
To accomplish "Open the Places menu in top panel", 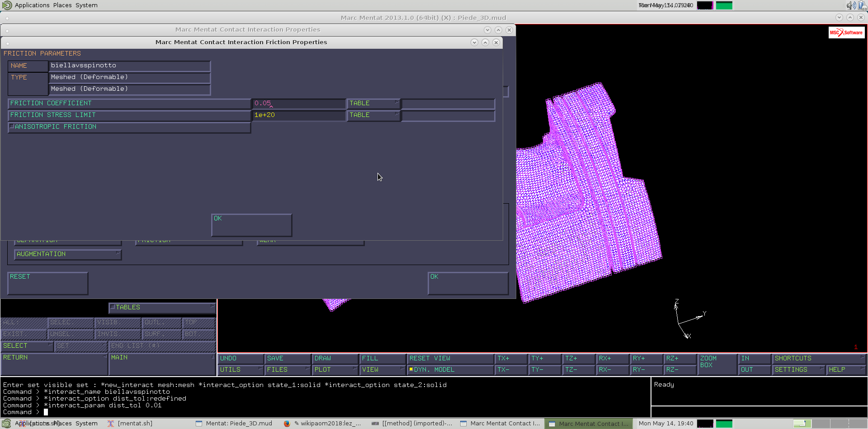I will pyautogui.click(x=62, y=5).
